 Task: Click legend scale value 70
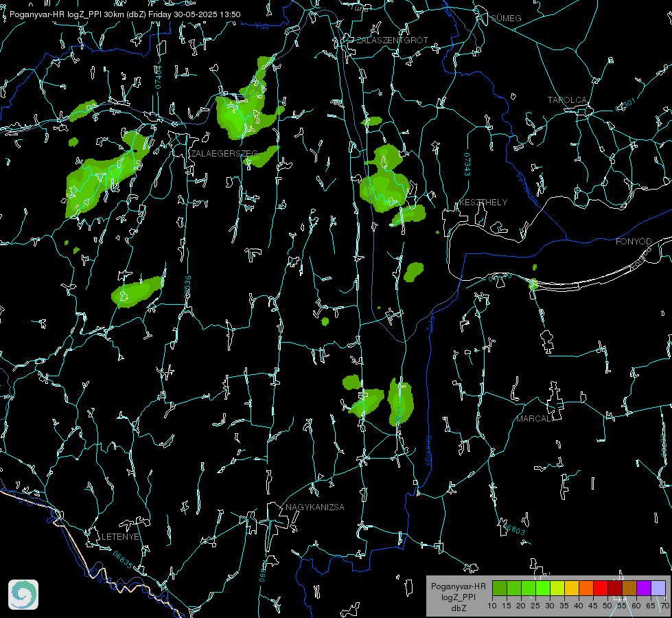tap(665, 606)
